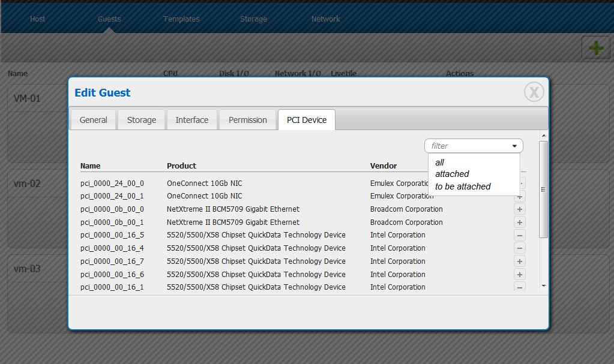This screenshot has width=614, height=364.
Task: Attach pci_0000_0b_00_0 using its plus button
Action: [520, 209]
